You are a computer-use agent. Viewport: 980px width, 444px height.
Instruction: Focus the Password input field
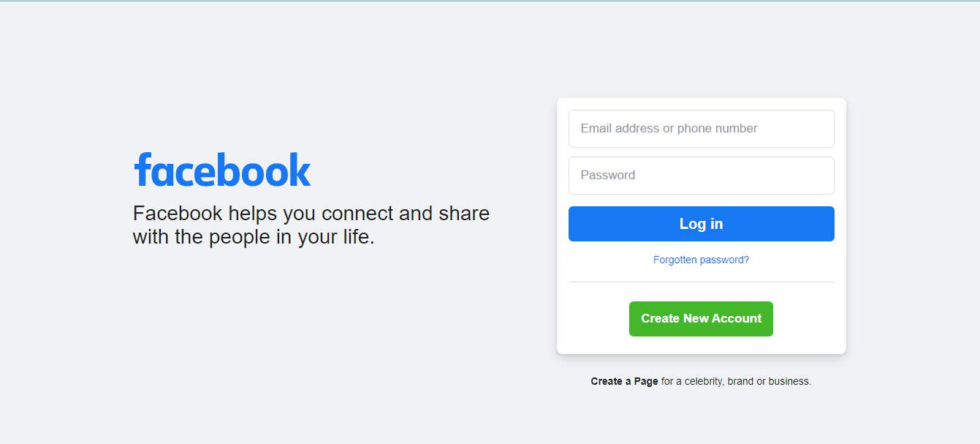pyautogui.click(x=702, y=176)
